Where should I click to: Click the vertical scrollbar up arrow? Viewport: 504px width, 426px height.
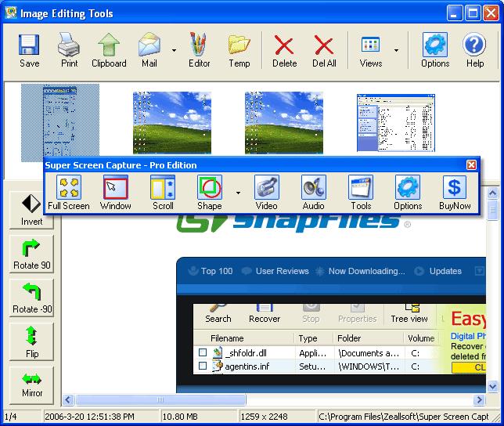492,193
